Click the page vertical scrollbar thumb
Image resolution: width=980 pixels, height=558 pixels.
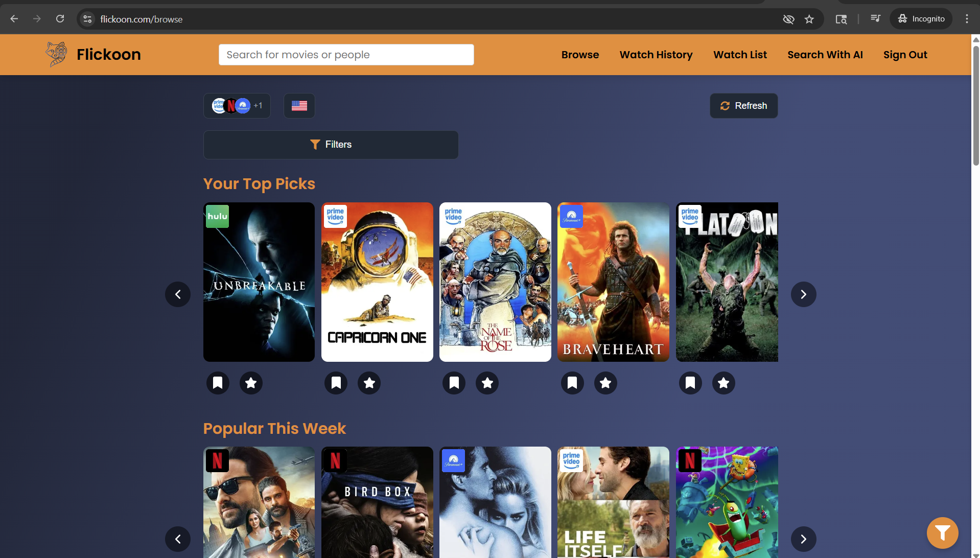[x=975, y=106]
